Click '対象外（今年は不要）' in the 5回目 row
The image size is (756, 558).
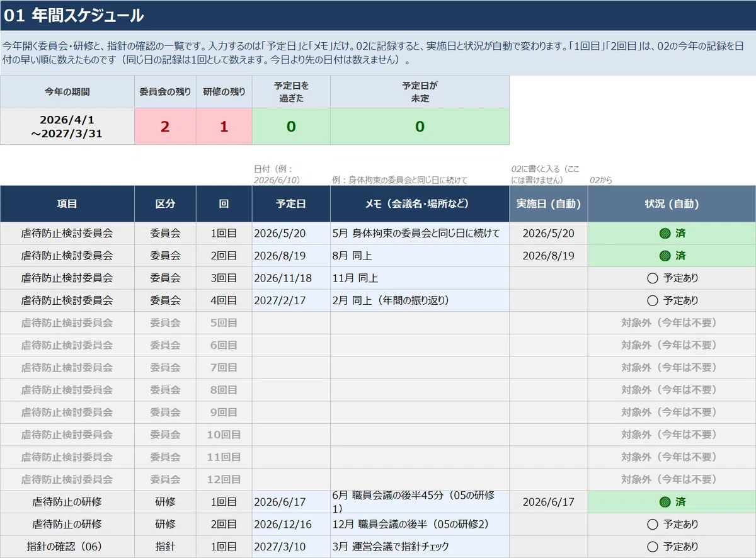[x=672, y=322]
